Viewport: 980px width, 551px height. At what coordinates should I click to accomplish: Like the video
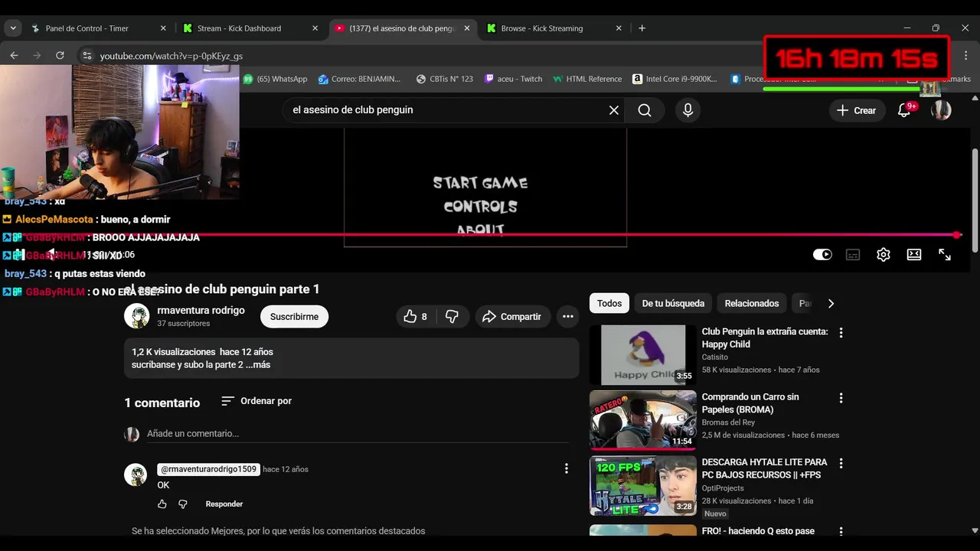[x=416, y=317]
